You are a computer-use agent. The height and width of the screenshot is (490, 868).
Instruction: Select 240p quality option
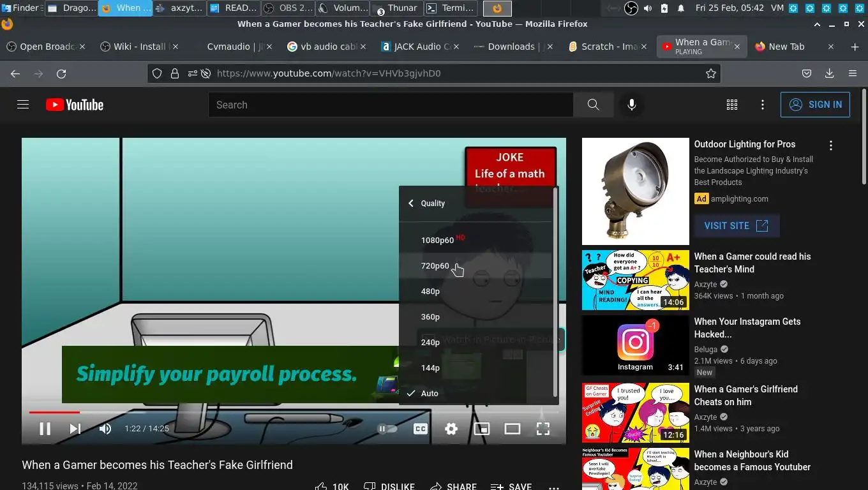(x=475, y=342)
